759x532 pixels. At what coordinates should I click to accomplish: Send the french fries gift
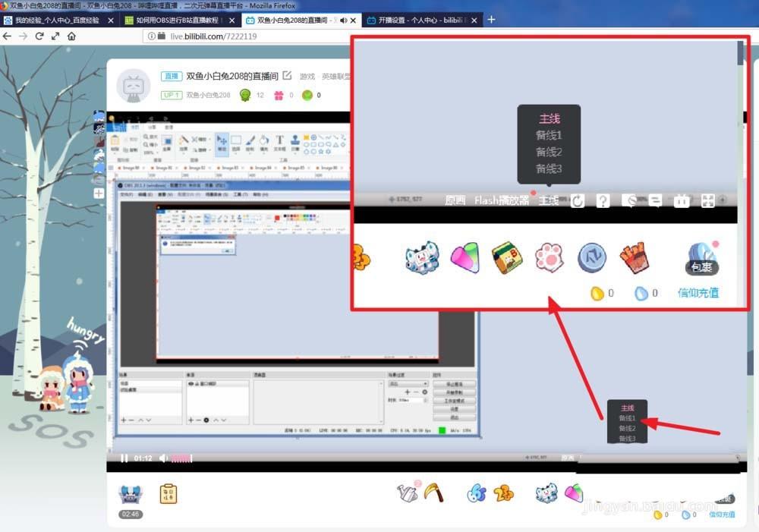click(x=634, y=258)
